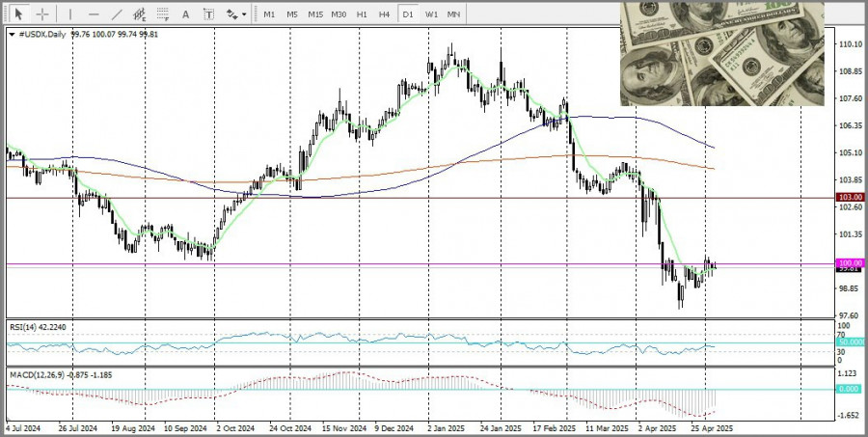Click the Arrows objects icon
The height and width of the screenshot is (437, 868).
pyautogui.click(x=231, y=14)
